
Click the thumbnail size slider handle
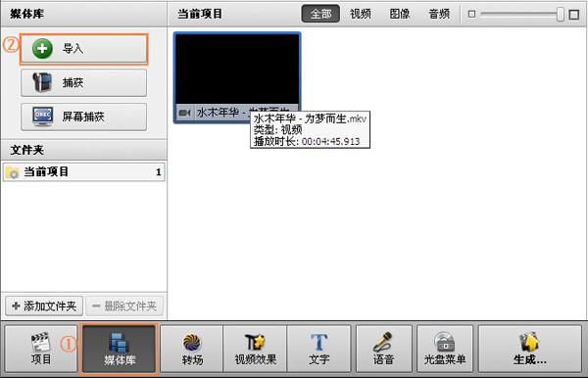point(561,15)
